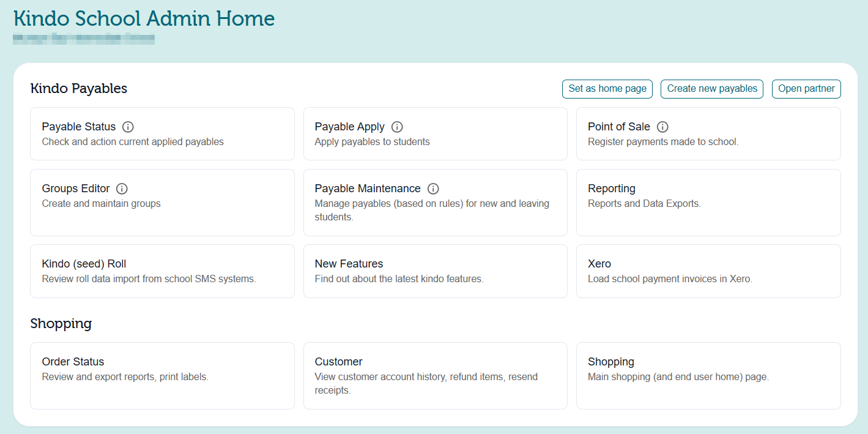This screenshot has width=868, height=434.
Task: Open the Payable Apply card
Action: point(436,134)
